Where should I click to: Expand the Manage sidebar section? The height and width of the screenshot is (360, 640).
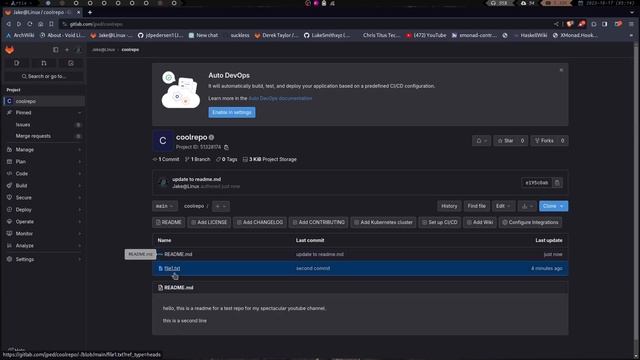[x=44, y=150]
